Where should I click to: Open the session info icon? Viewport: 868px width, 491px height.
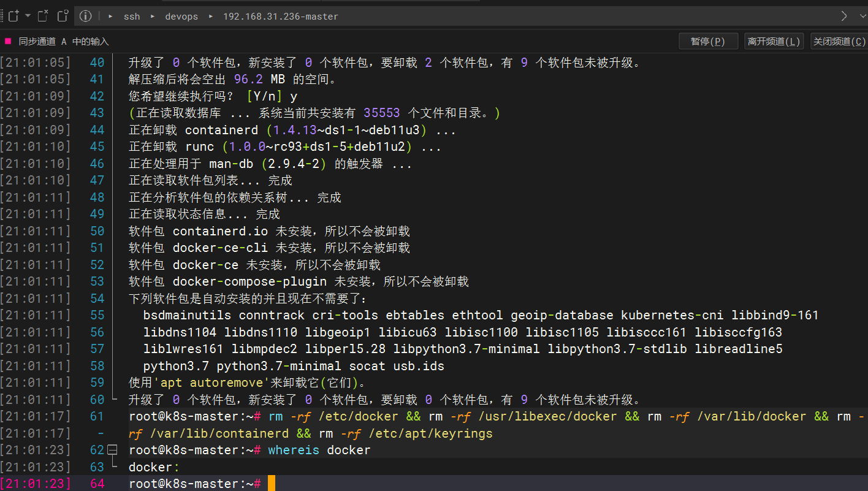(86, 16)
